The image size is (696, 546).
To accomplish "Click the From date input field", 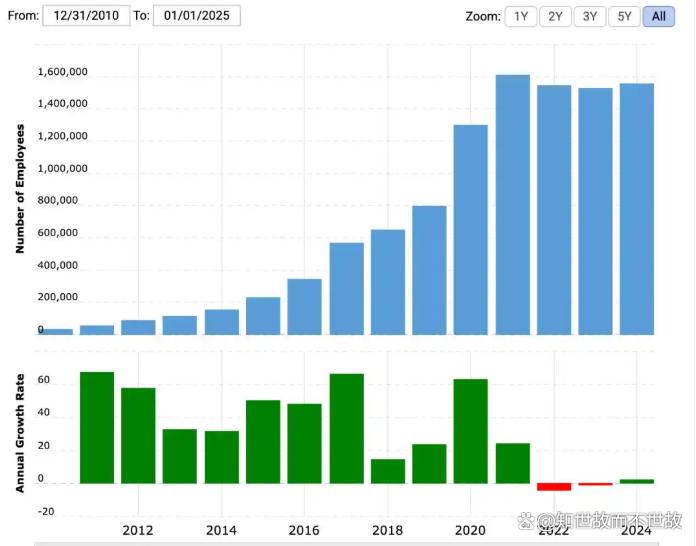I will pos(86,16).
